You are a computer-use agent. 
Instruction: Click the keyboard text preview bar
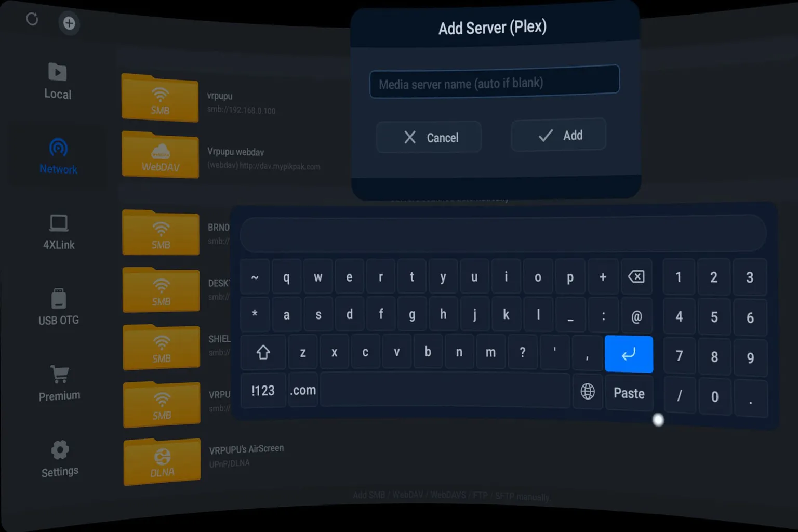click(x=503, y=234)
